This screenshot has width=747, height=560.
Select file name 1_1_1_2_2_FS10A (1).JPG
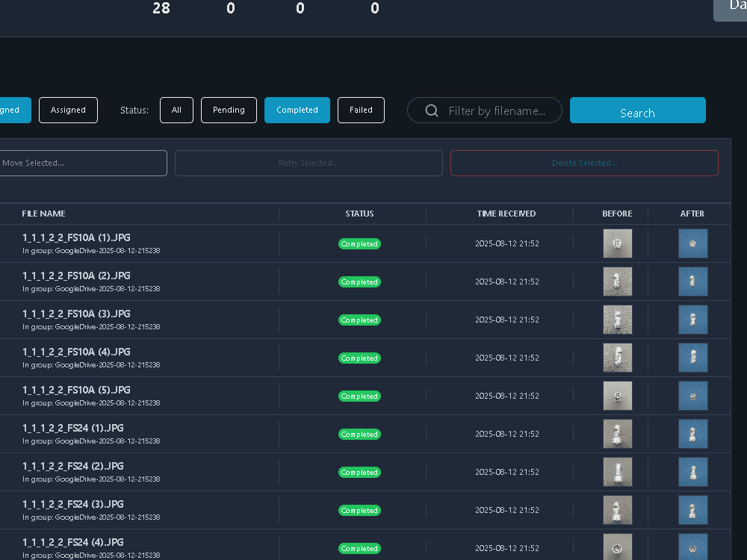tap(76, 237)
